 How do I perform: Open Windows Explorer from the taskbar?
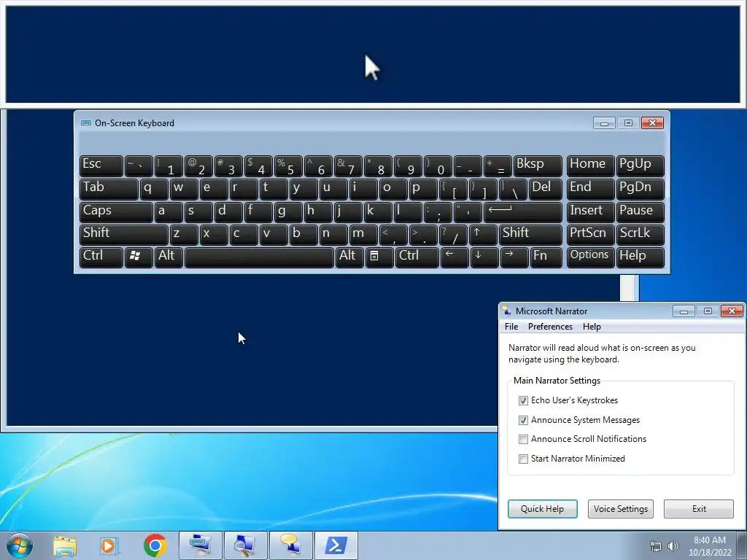[65, 545]
